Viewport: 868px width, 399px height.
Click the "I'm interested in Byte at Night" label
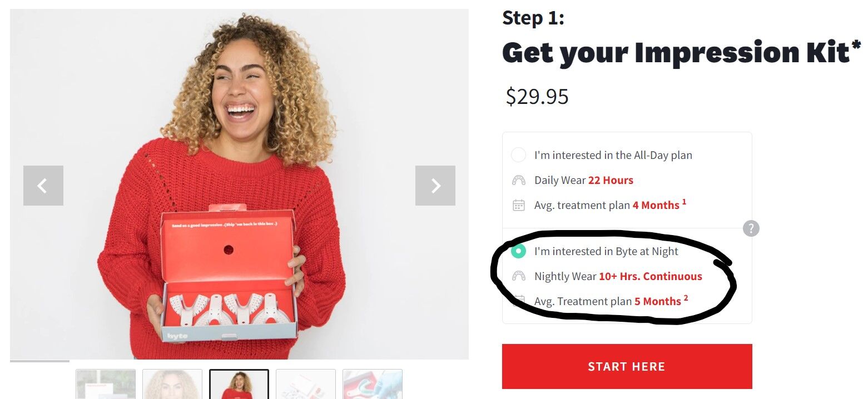tap(606, 251)
